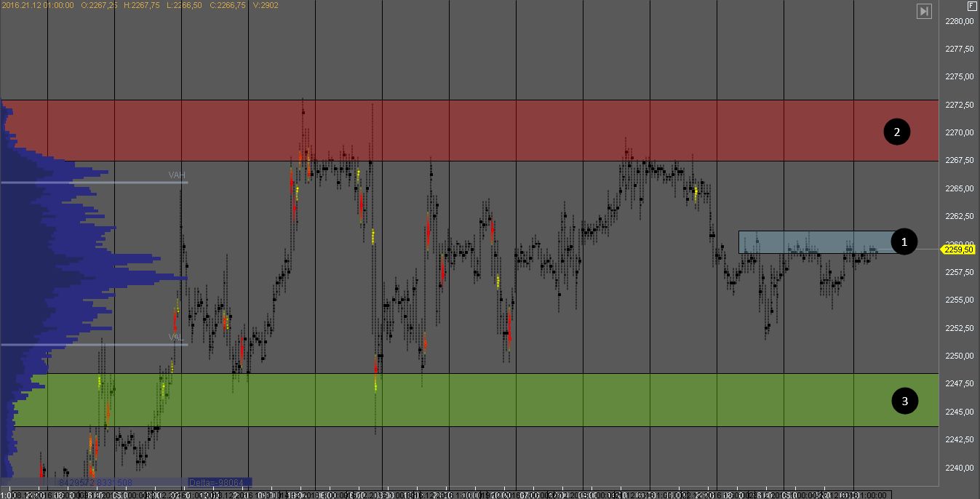This screenshot has width=980, height=499.
Task: Click the VAH label on the volume profile
Action: [176, 175]
